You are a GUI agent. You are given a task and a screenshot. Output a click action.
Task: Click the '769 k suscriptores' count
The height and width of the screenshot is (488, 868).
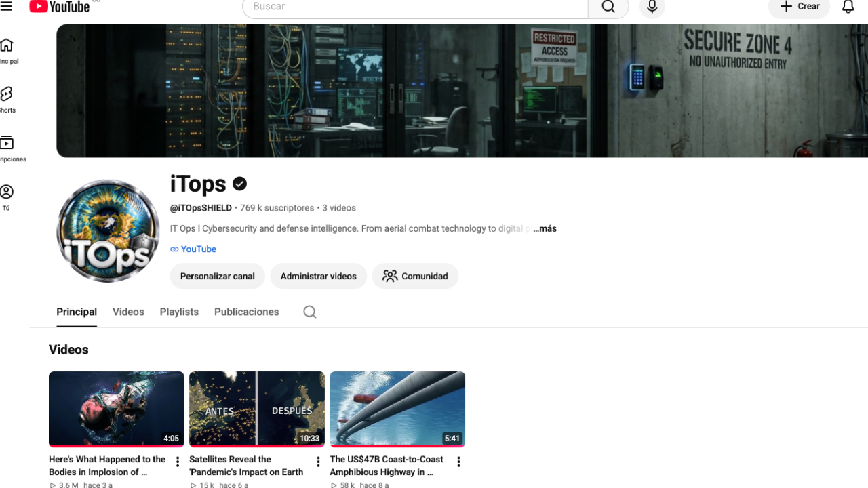(277, 208)
